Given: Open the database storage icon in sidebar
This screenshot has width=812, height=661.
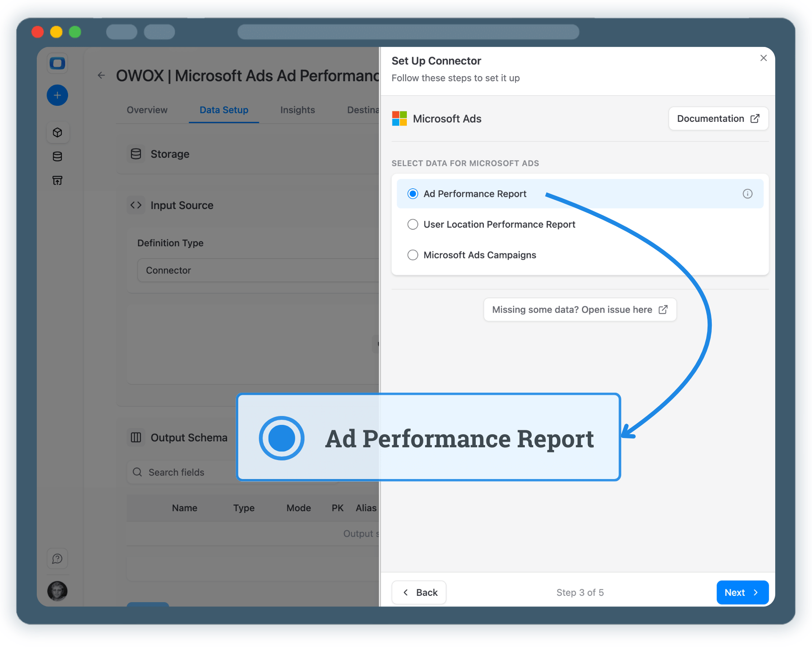Looking at the screenshot, I should click(x=58, y=156).
